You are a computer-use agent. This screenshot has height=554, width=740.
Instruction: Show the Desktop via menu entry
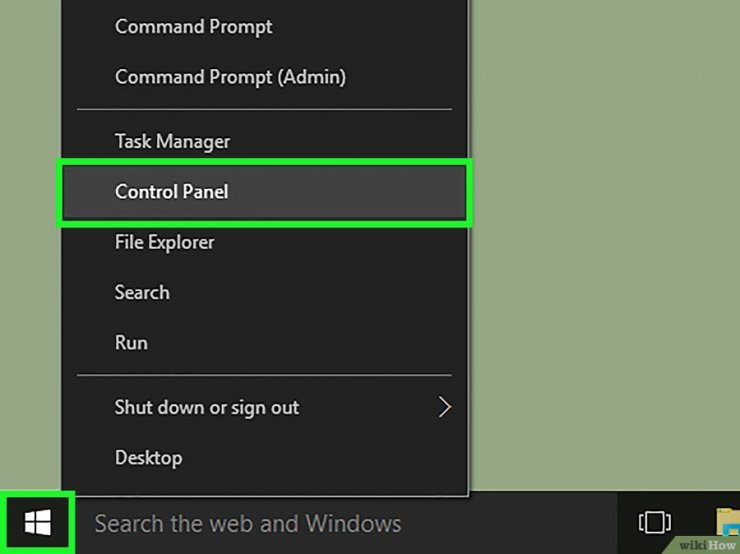(x=148, y=458)
